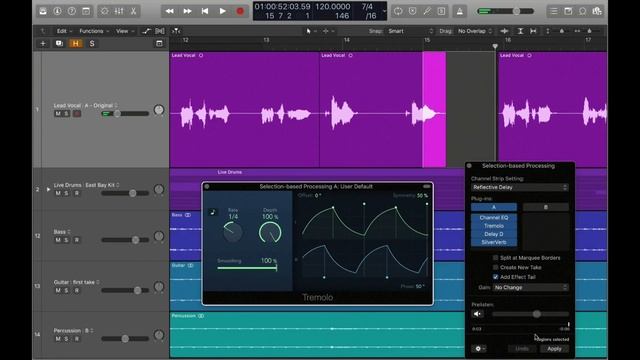This screenshot has width=640, height=360.
Task: Add new track with plus button
Action: (43, 43)
